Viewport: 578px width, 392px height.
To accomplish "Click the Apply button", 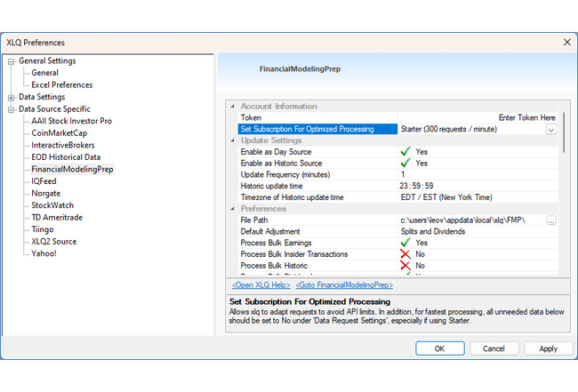I will pos(549,348).
